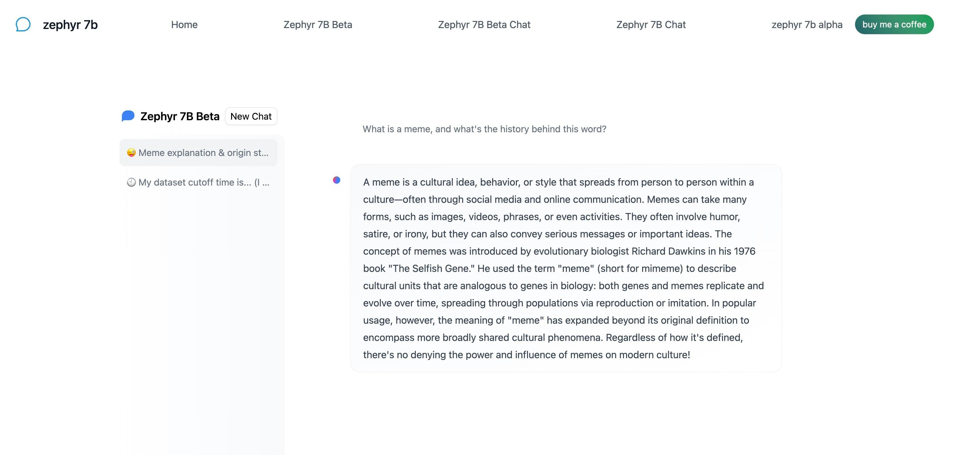Click the zephyr 7b brand name text
Image resolution: width=980 pixels, height=455 pixels.
(x=70, y=25)
